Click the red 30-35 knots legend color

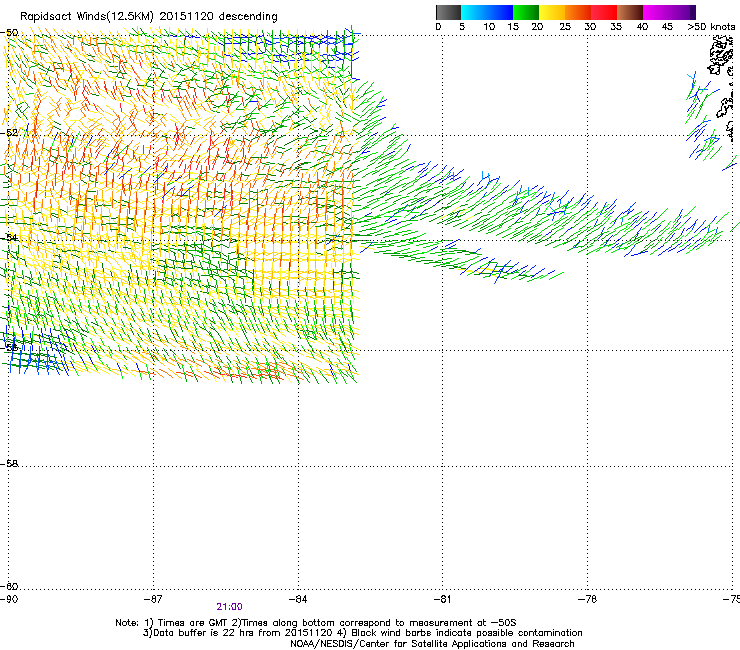tap(604, 12)
